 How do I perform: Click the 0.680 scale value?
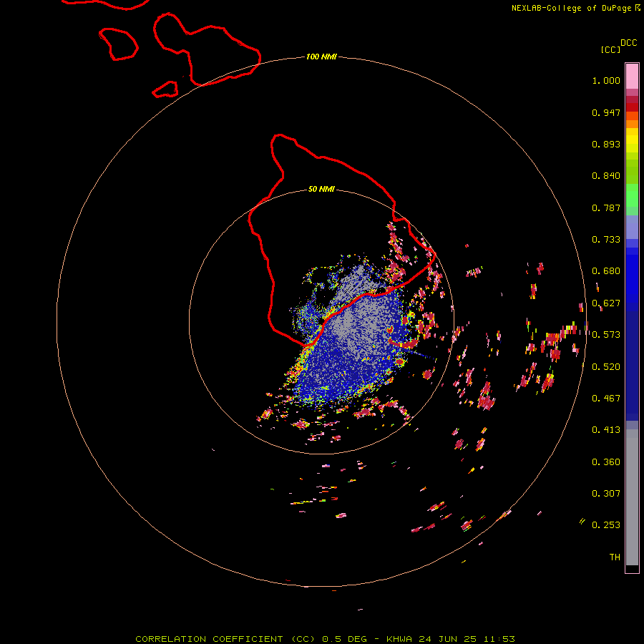pos(606,271)
